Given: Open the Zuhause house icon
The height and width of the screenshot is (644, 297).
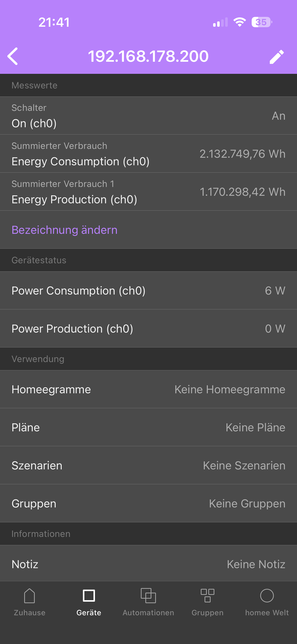Looking at the screenshot, I should click(29, 596).
